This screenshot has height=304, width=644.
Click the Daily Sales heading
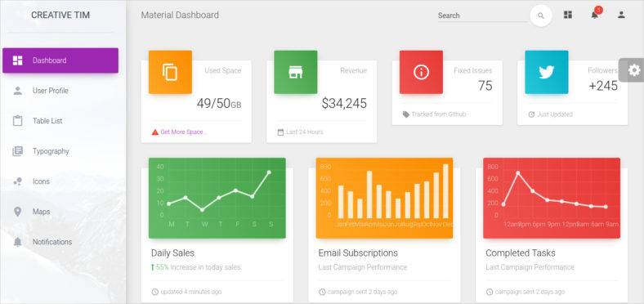click(172, 253)
